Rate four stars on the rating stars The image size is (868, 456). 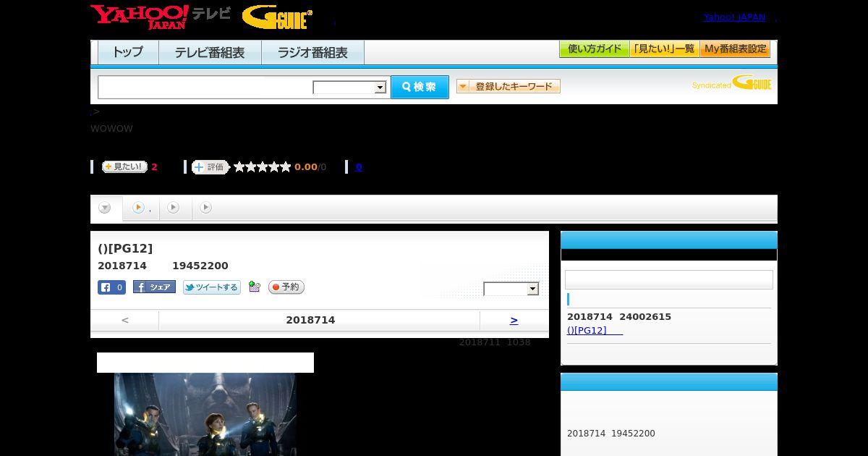[x=274, y=167]
